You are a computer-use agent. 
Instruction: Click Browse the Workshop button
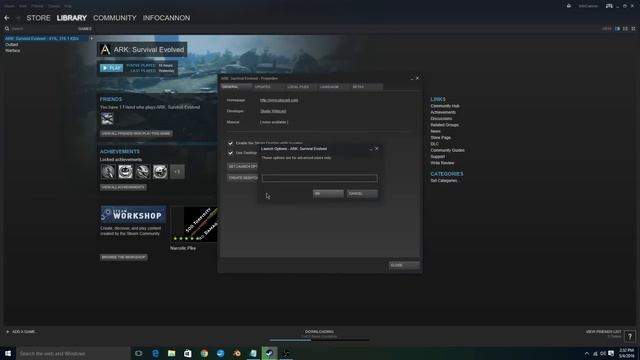coord(124,258)
